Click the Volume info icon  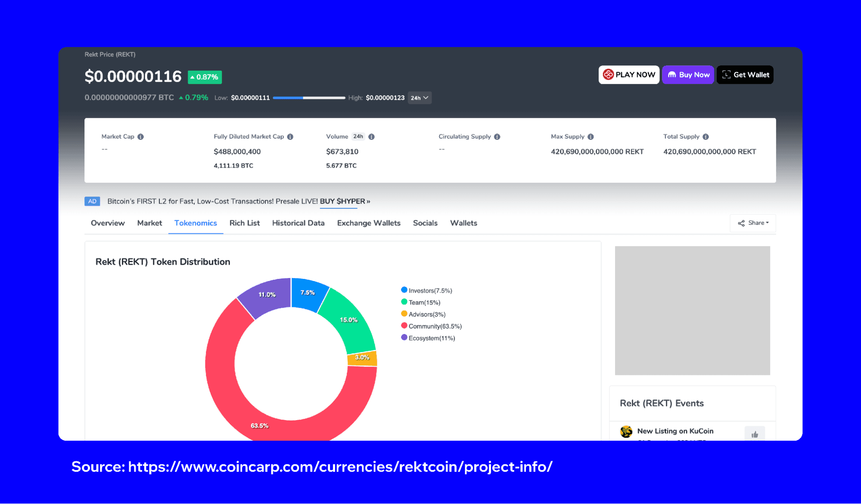pos(371,137)
